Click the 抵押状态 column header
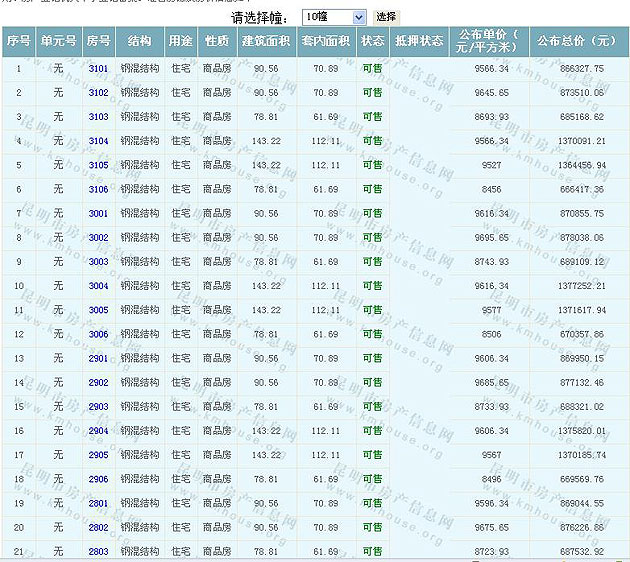 click(x=418, y=41)
